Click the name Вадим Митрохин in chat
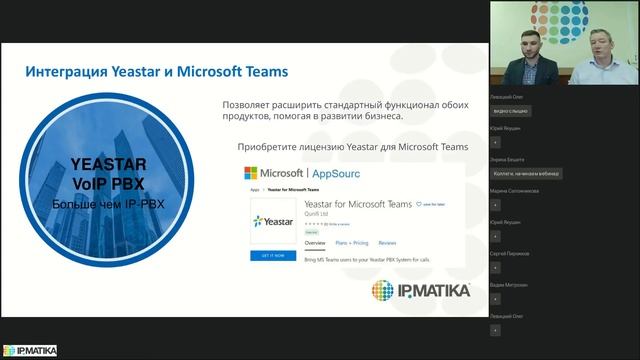 (509, 285)
